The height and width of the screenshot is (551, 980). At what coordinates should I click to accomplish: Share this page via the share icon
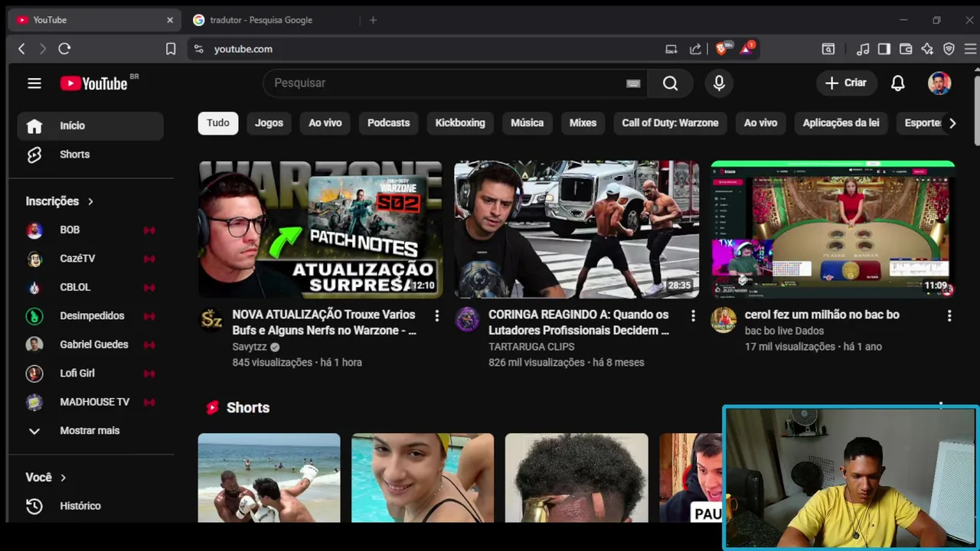(695, 49)
